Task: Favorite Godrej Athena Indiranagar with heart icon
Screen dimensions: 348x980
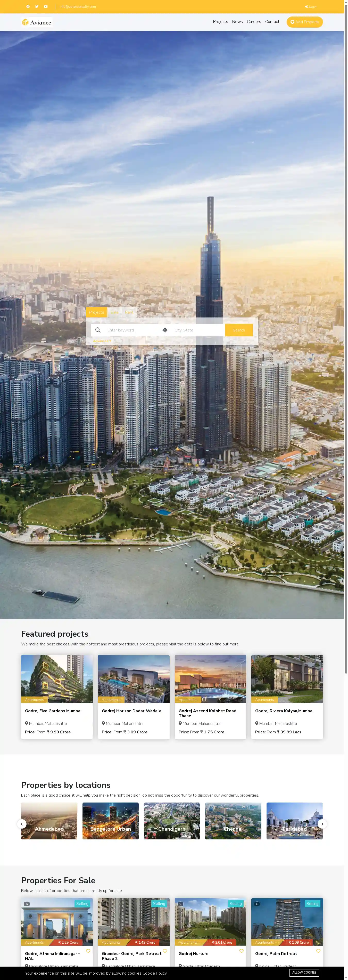Action: point(88,951)
